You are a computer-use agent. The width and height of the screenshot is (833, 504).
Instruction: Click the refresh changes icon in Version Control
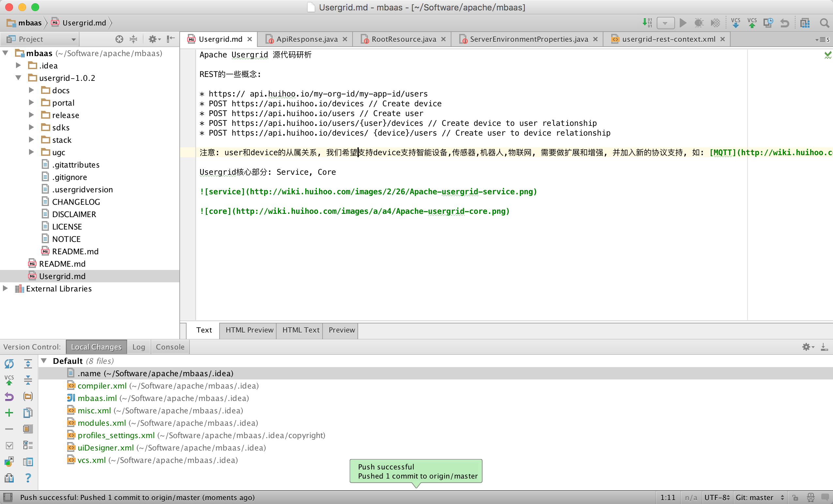point(9,363)
